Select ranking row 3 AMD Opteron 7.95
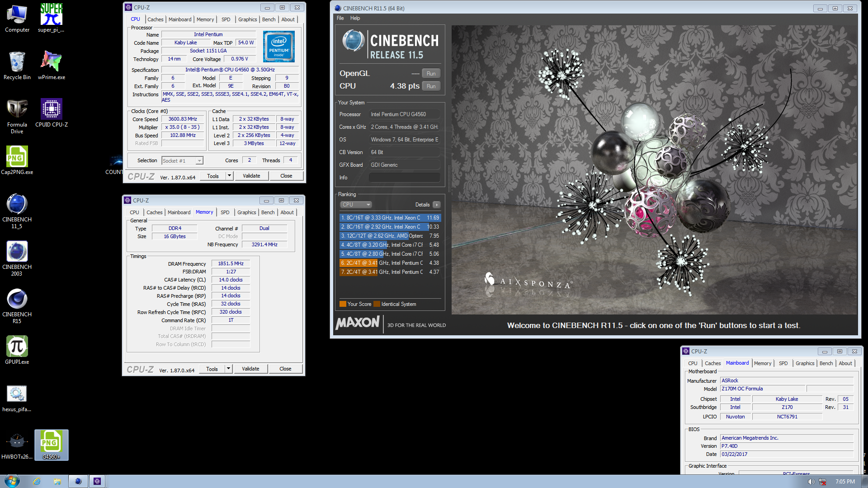 coord(390,236)
